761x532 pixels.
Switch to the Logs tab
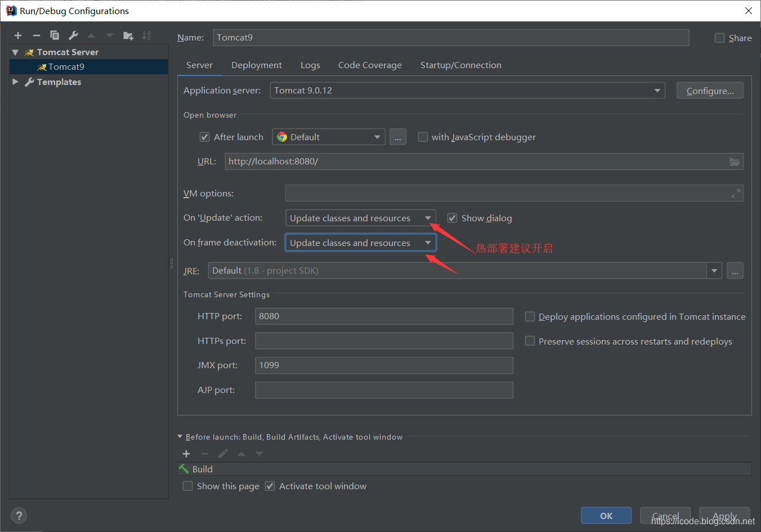310,65
